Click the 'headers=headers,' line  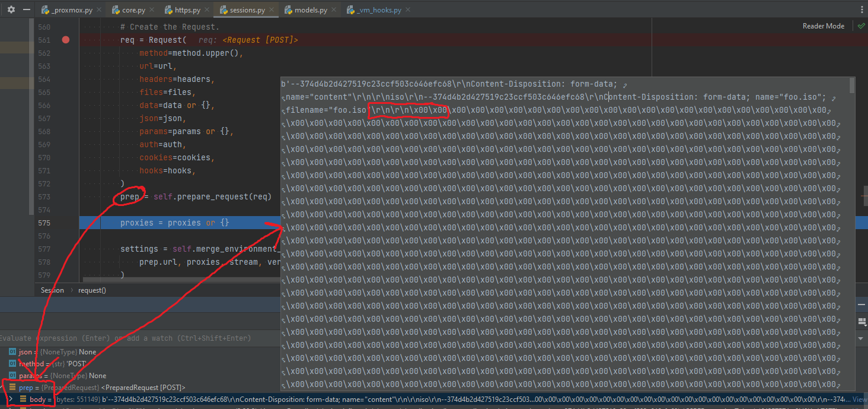pyautogui.click(x=177, y=79)
